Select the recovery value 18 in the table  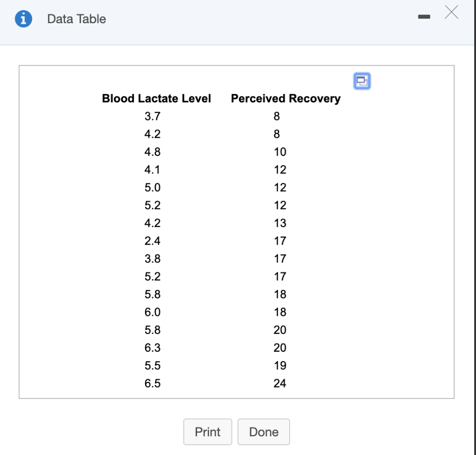[x=280, y=294]
